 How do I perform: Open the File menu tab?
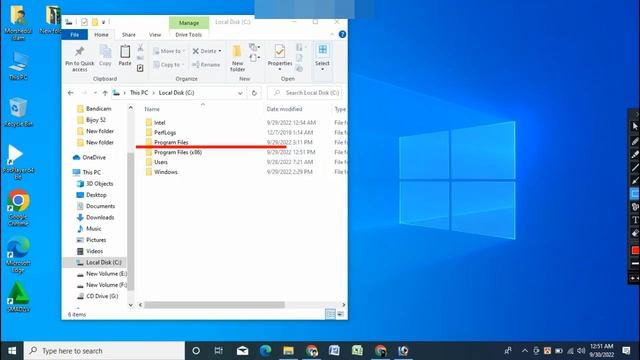point(74,35)
